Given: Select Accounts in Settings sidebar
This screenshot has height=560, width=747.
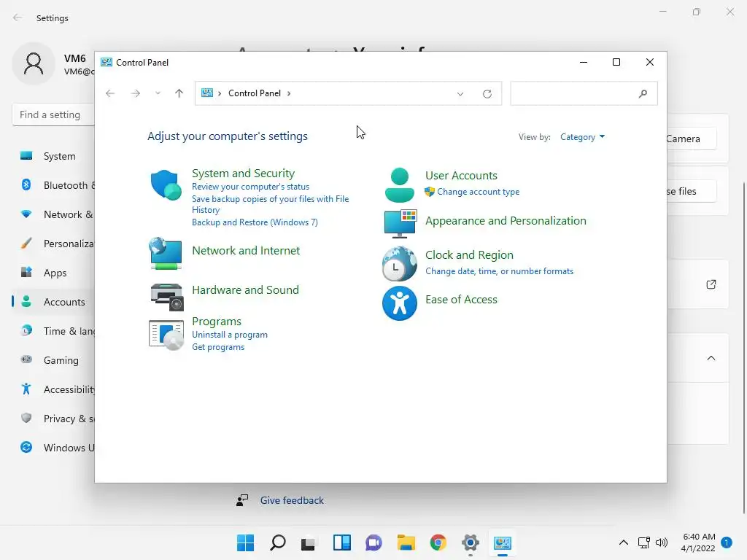Looking at the screenshot, I should tap(53, 302).
